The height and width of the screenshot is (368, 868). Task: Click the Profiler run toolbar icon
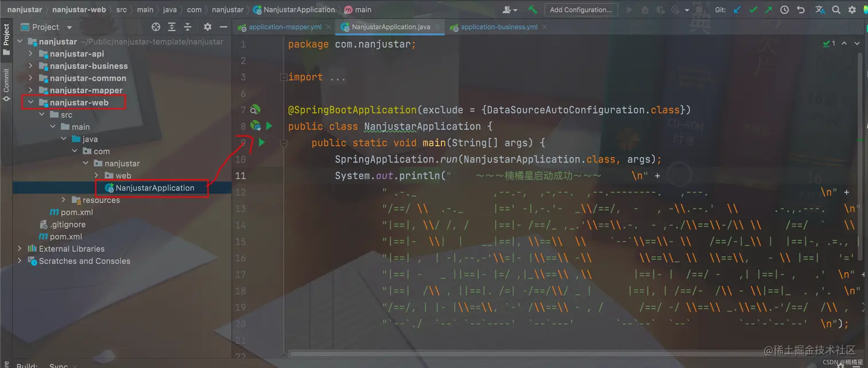(676, 10)
